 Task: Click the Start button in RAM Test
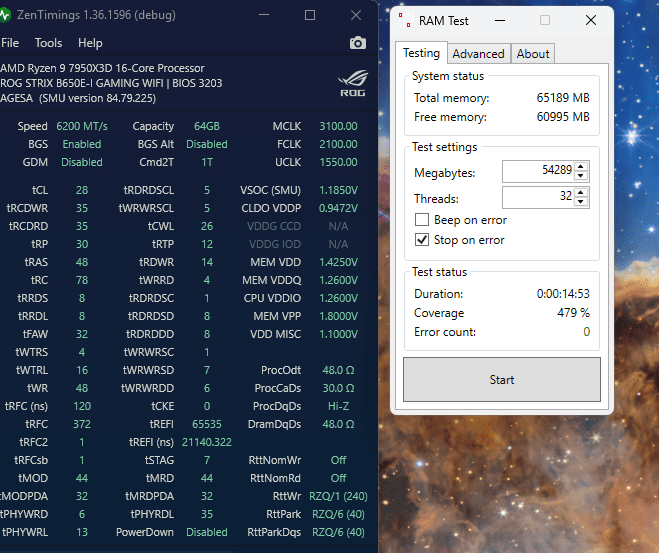(502, 379)
